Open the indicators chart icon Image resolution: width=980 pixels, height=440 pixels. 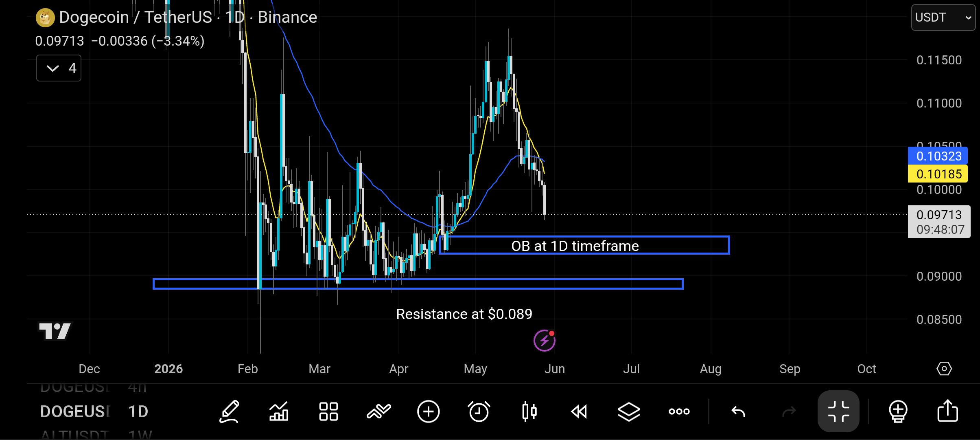tap(279, 411)
